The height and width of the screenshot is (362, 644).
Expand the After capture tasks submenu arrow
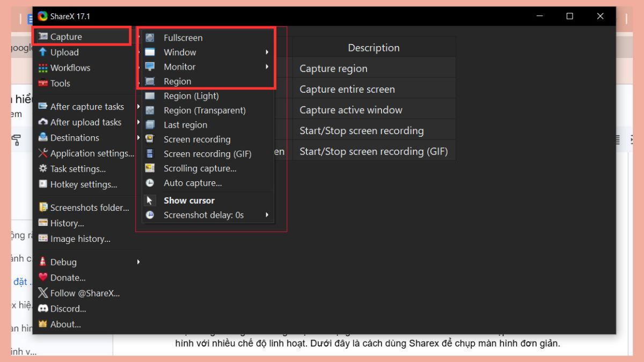tap(138, 107)
